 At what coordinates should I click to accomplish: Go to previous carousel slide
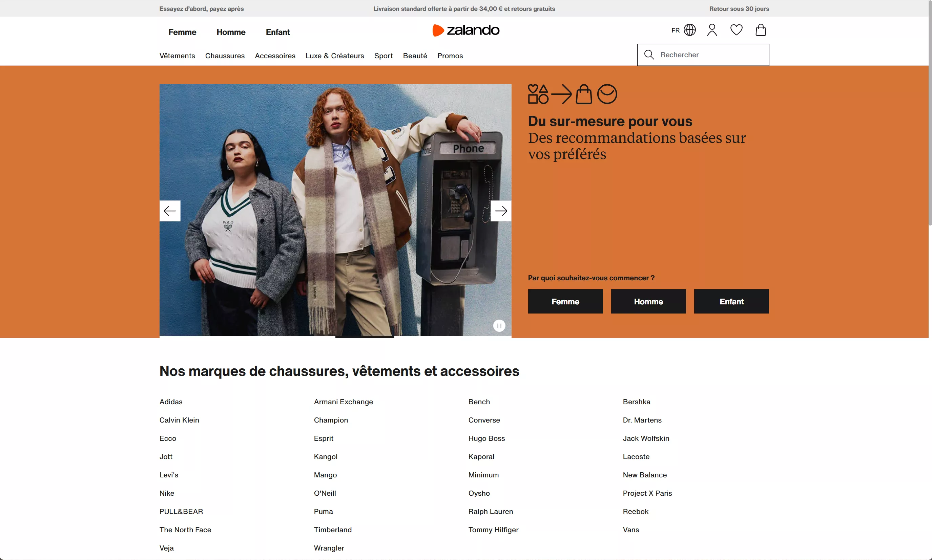170,211
